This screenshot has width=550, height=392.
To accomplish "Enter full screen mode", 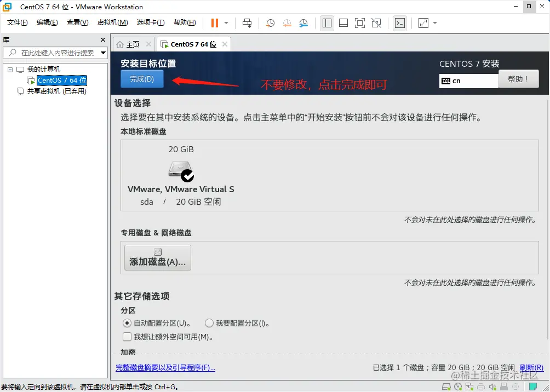I will pyautogui.click(x=360, y=23).
